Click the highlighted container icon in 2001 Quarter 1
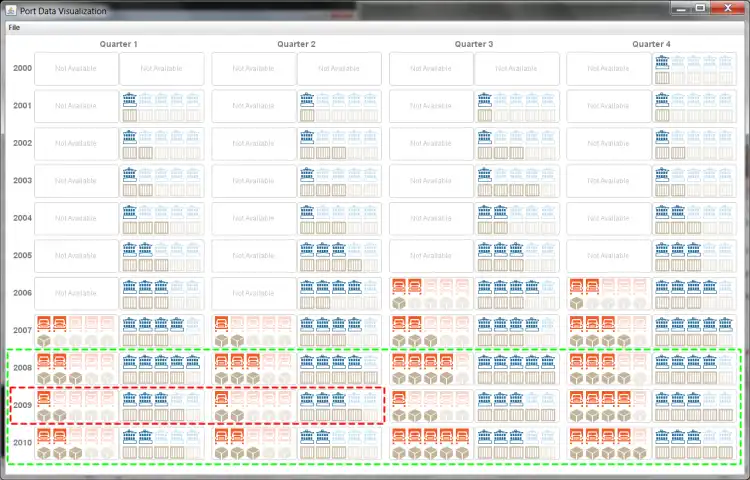This screenshot has height=480, width=750. click(130, 115)
